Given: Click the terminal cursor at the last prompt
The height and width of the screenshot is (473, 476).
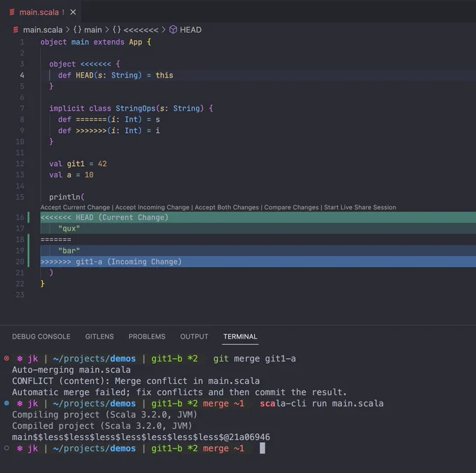Looking at the screenshot, I should pos(262,448).
